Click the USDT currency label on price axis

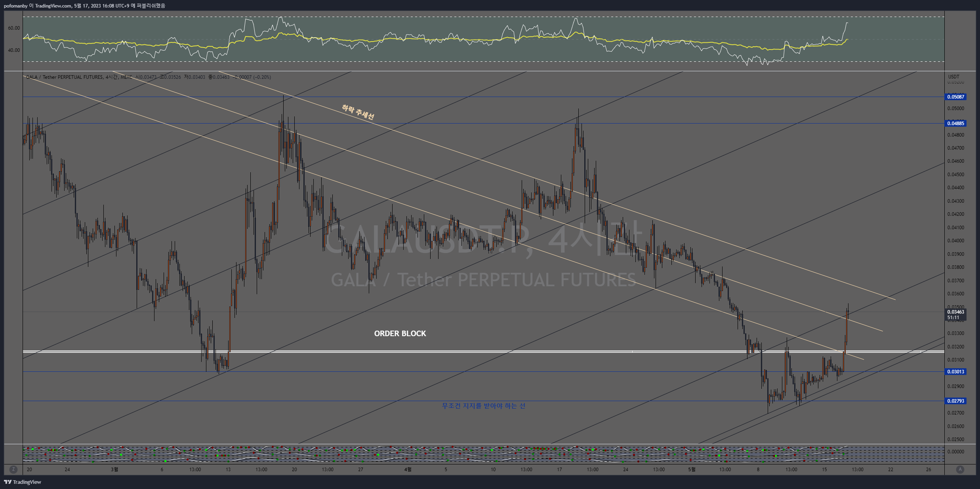tap(954, 77)
